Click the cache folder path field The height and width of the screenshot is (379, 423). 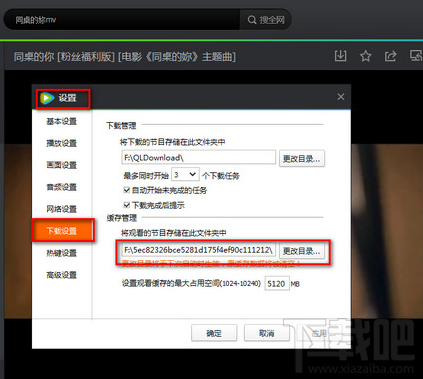point(199,250)
